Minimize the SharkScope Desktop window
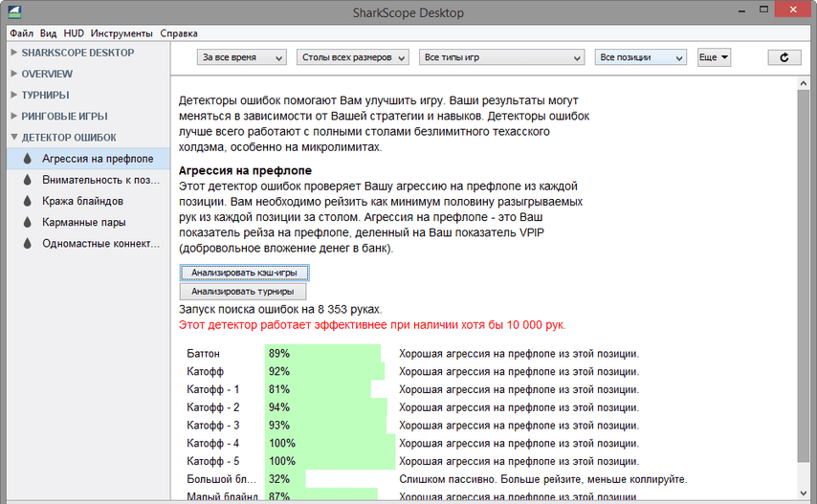The height and width of the screenshot is (504, 817). point(741,10)
